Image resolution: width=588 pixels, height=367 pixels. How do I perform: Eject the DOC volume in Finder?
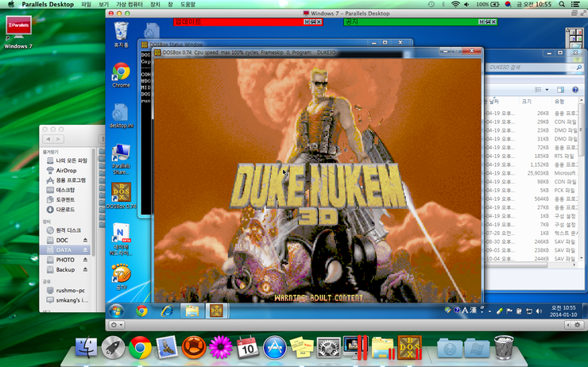85,240
